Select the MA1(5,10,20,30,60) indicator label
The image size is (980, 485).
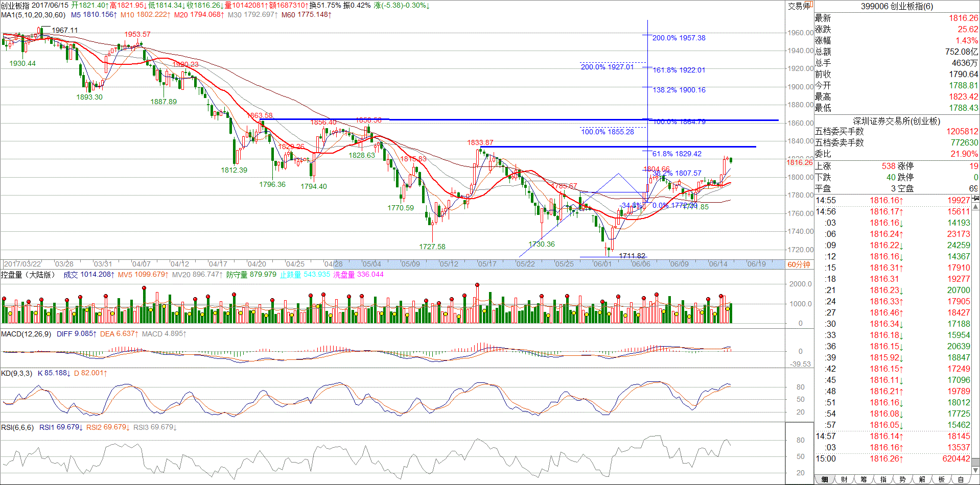pyautogui.click(x=33, y=15)
